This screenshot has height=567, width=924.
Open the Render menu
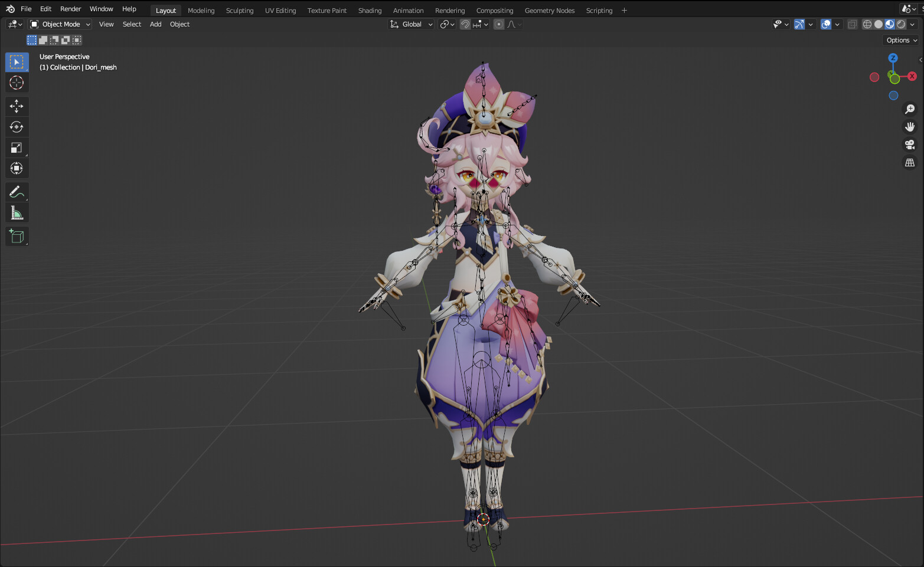70,9
